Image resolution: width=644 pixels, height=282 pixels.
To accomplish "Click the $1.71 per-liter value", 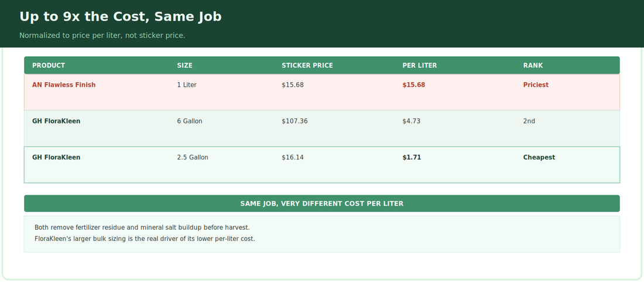I will coord(412,157).
